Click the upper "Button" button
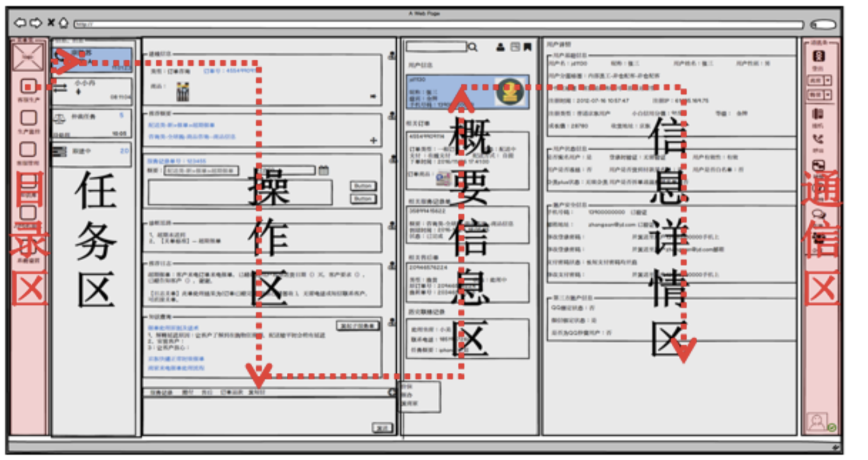The image size is (868, 460). click(363, 186)
